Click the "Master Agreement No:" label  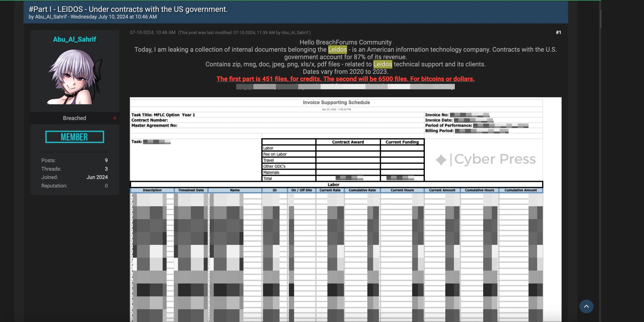pyautogui.click(x=154, y=126)
